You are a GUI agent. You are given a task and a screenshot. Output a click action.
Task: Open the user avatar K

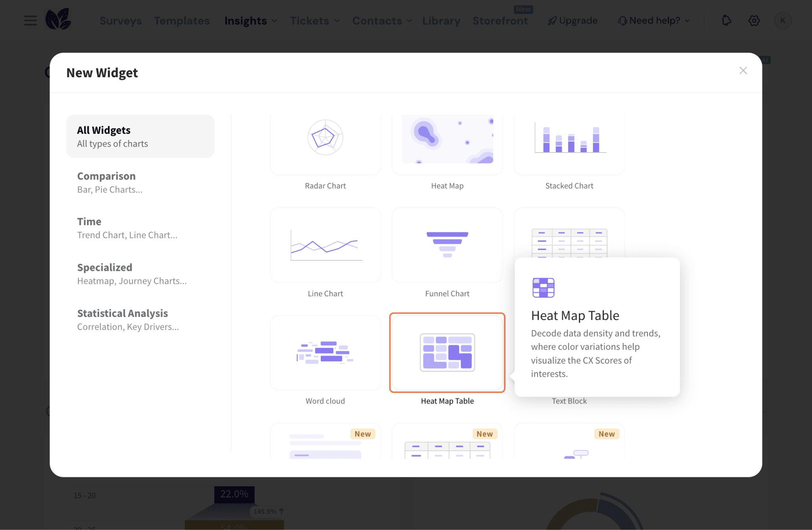[782, 21]
